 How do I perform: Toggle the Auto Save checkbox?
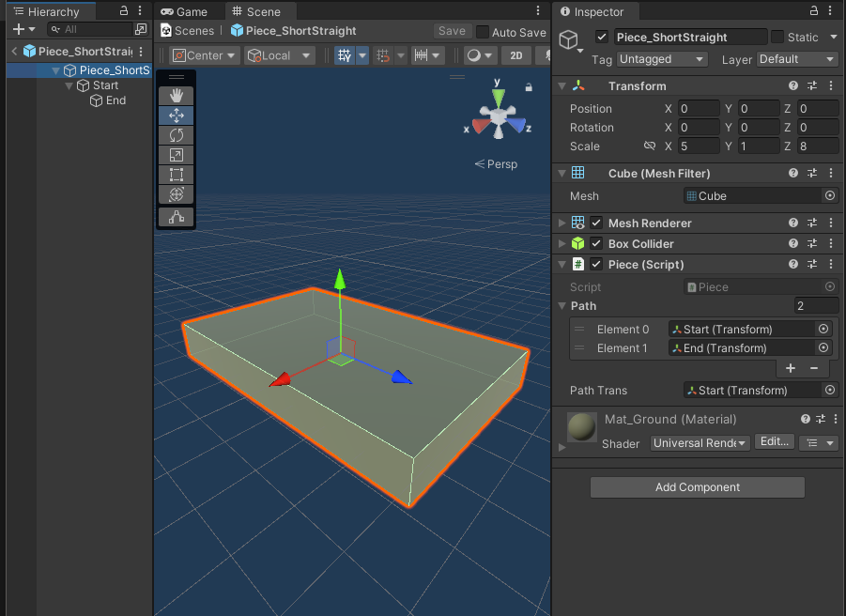click(483, 32)
